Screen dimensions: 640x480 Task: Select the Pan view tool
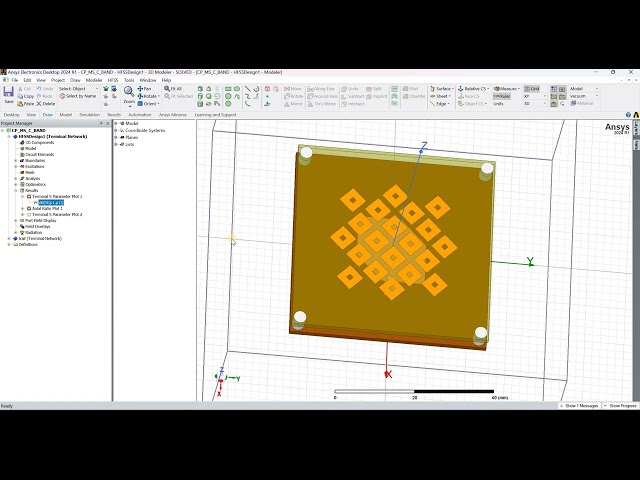[x=144, y=89]
